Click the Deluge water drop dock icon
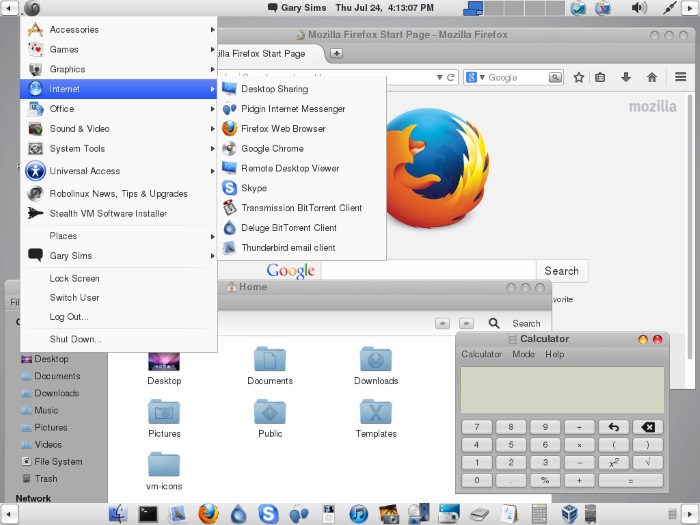This screenshot has height=525, width=700. tap(238, 513)
